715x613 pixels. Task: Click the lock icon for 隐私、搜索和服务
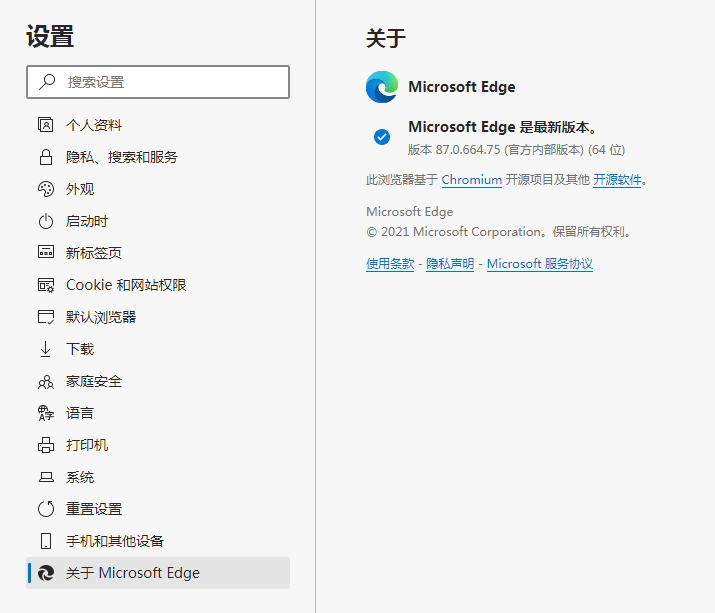coord(45,157)
